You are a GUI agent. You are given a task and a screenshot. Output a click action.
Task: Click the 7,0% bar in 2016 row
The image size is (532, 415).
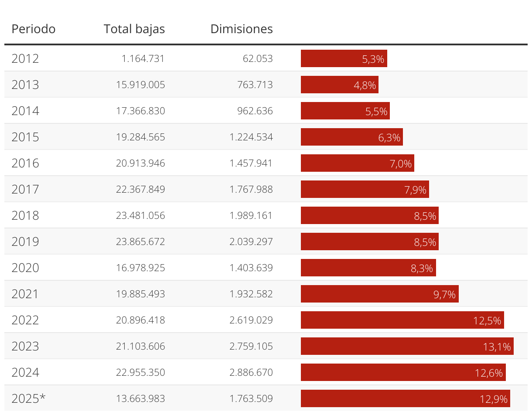tap(357, 163)
